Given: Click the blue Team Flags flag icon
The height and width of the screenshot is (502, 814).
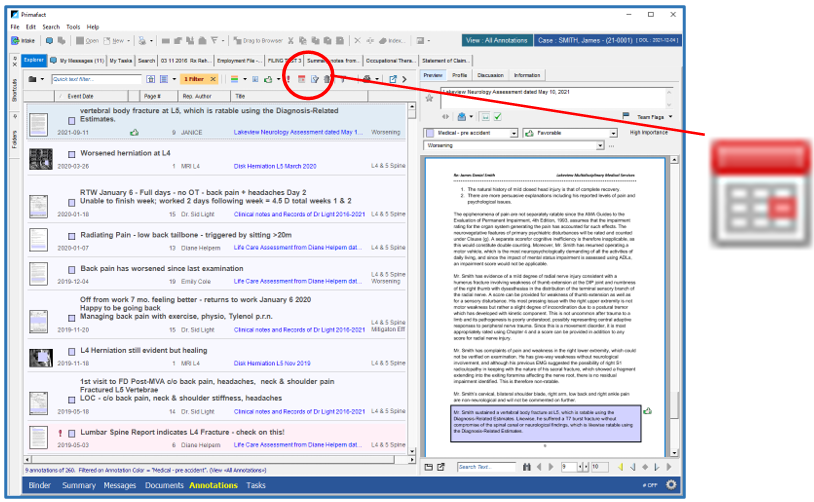Looking at the screenshot, I should (x=626, y=116).
